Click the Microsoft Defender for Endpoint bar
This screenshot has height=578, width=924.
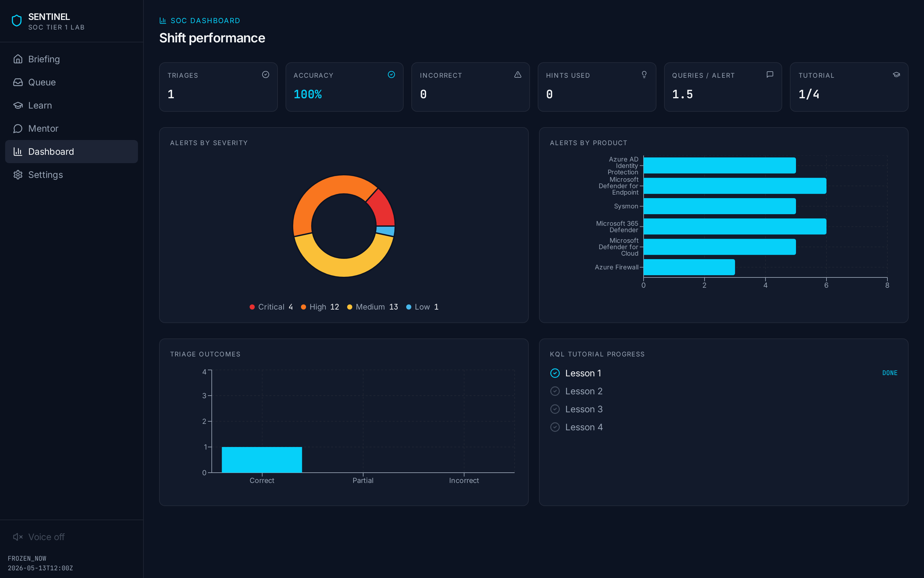click(735, 186)
